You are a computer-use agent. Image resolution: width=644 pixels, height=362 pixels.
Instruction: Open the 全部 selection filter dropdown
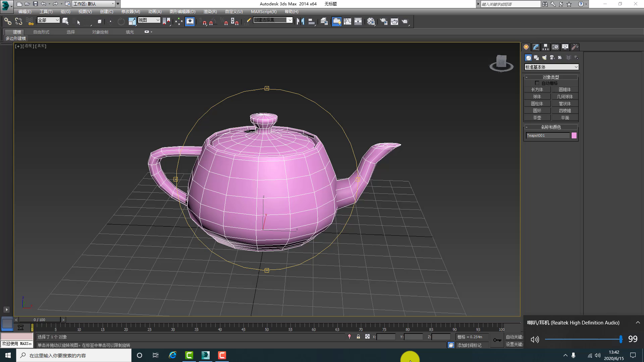48,20
